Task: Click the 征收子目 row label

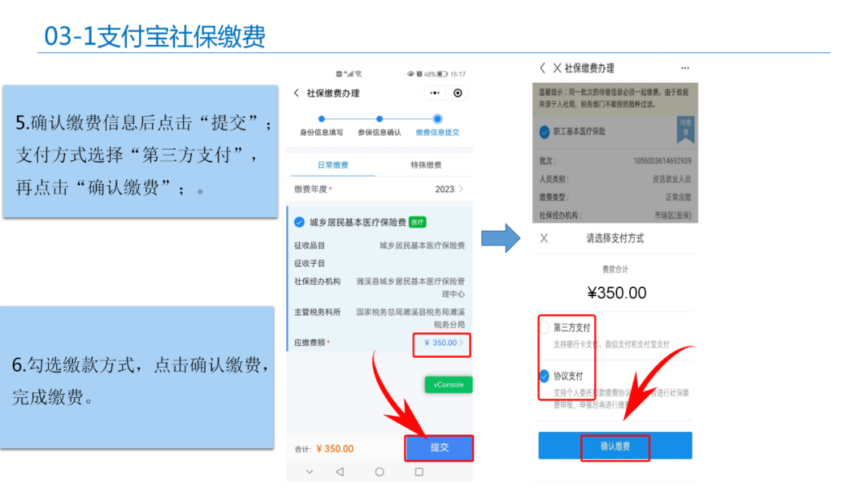Action: pos(309,263)
